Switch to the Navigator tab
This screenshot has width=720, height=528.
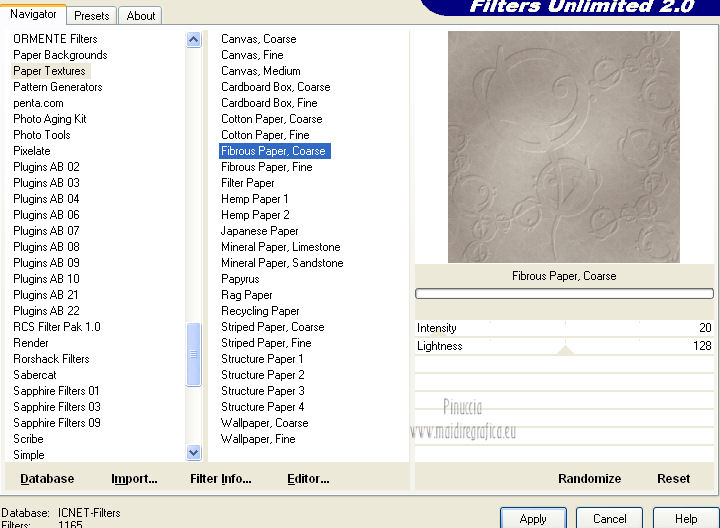point(33,14)
